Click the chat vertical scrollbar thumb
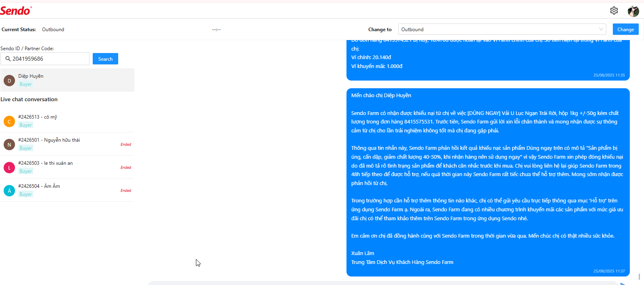The image size is (644, 285). (639, 276)
